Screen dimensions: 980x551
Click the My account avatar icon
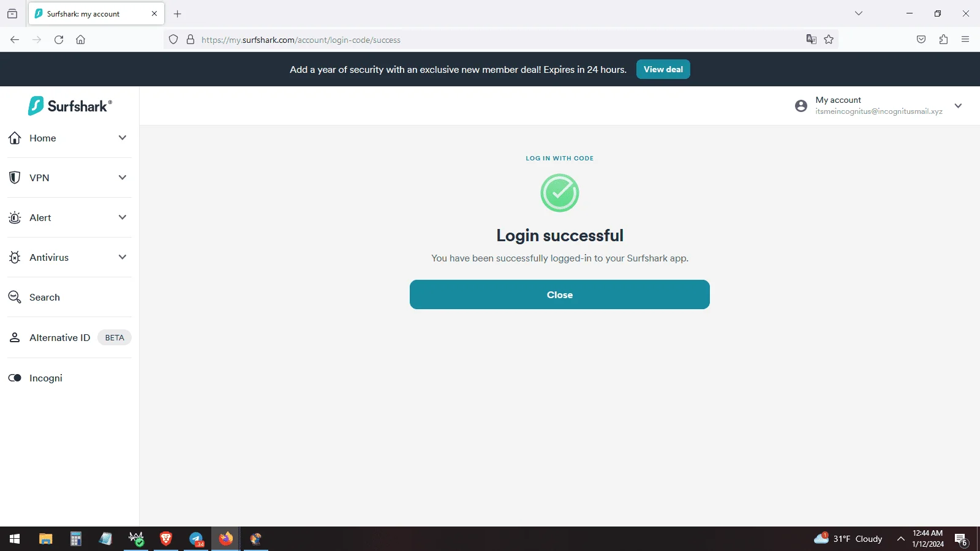[x=801, y=106]
